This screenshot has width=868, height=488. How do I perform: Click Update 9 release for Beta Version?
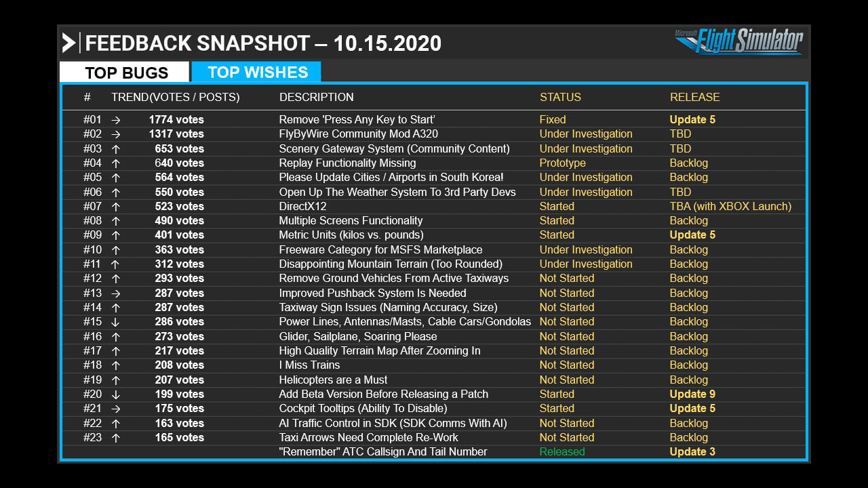tap(692, 394)
